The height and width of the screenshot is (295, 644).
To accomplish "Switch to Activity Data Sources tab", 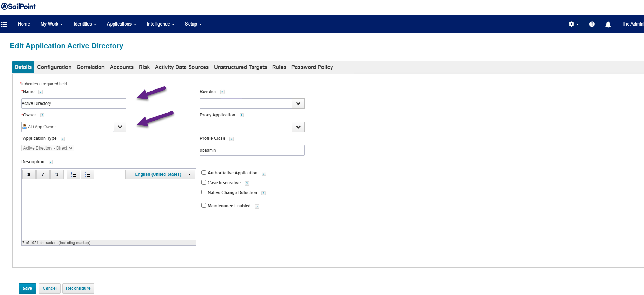I will click(x=182, y=67).
